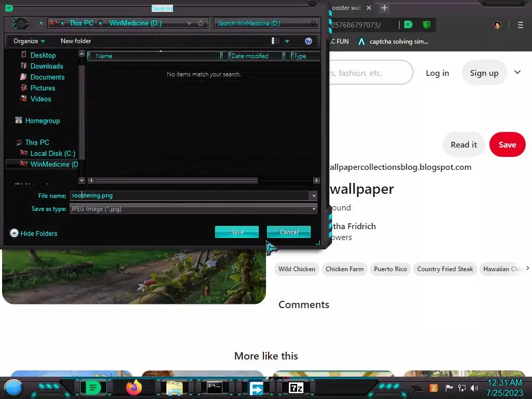Open Command Prompt from the taskbar
The width and height of the screenshot is (532, 399).
coord(215,388)
